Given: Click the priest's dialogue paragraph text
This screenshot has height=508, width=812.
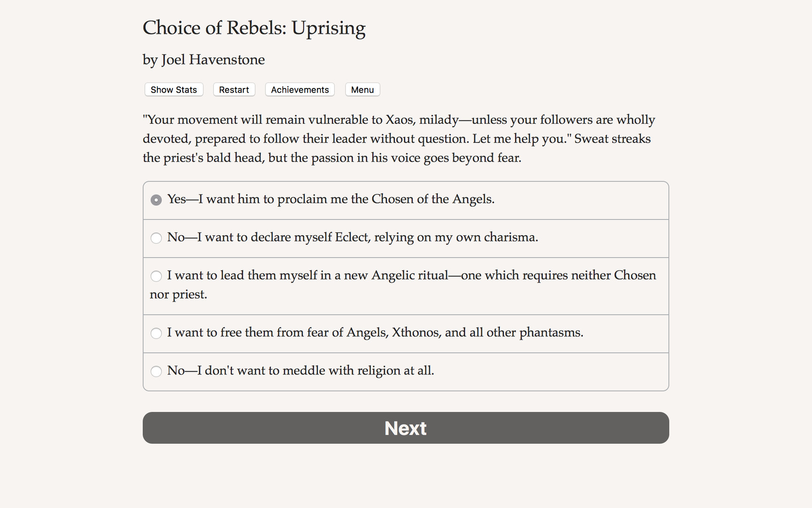Looking at the screenshot, I should [x=398, y=138].
